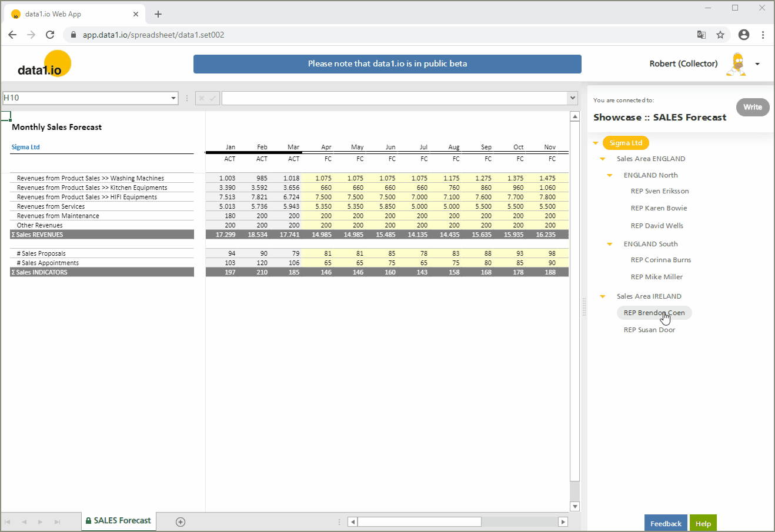Collapse the ENGLAND South node
The height and width of the screenshot is (532, 775).
point(610,244)
